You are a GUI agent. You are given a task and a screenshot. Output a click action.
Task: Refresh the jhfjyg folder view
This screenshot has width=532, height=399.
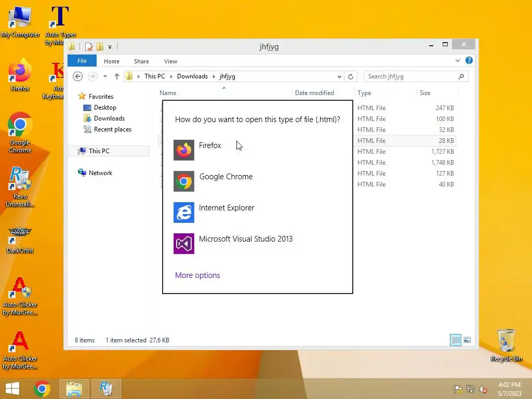pyautogui.click(x=351, y=77)
